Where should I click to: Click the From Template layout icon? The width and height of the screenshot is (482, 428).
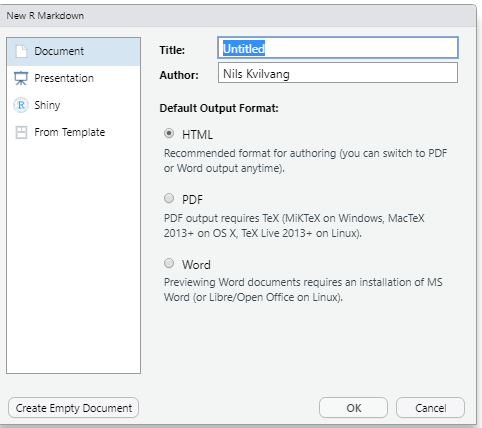tap(21, 132)
